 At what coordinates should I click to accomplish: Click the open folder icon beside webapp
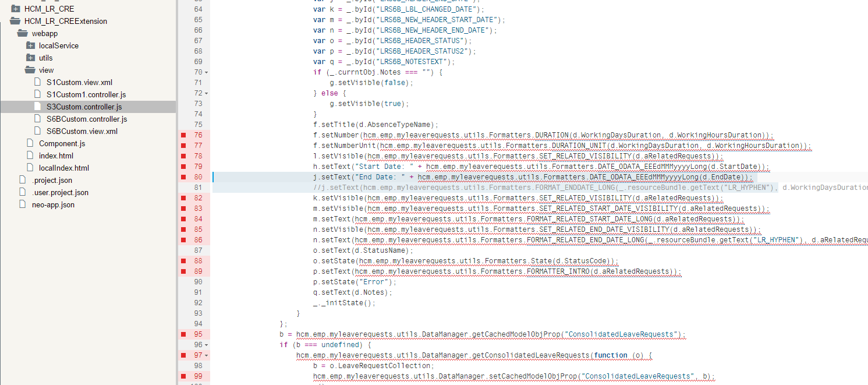click(x=23, y=33)
